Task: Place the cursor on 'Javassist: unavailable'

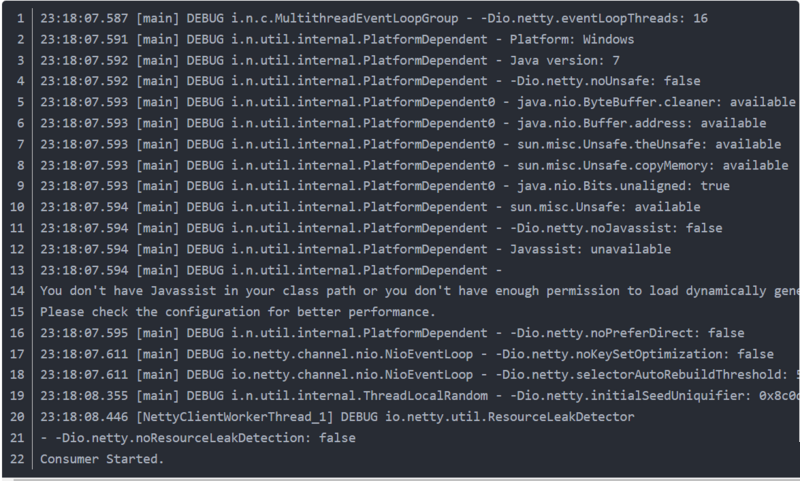Action: pyautogui.click(x=590, y=249)
